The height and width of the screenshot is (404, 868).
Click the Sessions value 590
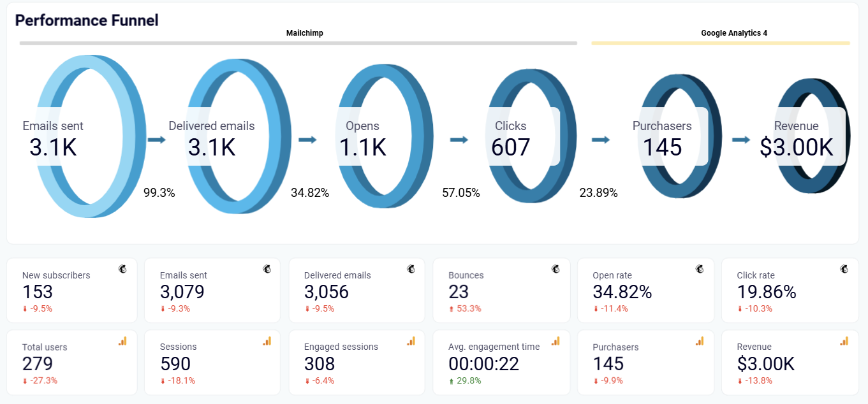click(x=175, y=364)
